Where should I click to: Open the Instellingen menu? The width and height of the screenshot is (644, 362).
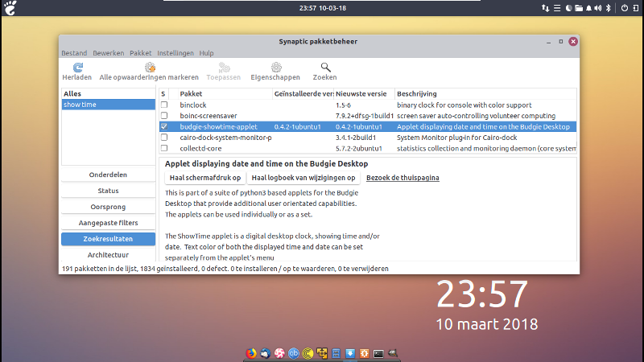click(x=175, y=53)
